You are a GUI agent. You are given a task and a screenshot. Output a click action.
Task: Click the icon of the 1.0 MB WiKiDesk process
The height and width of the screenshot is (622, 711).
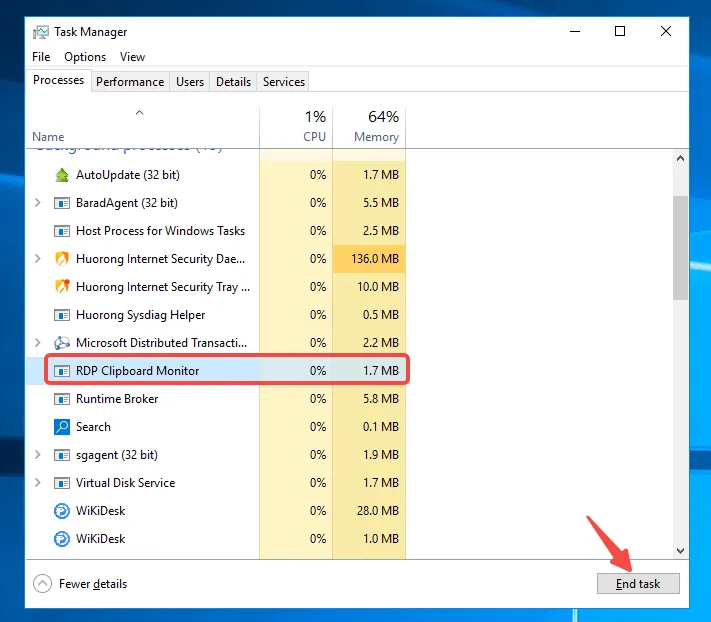coord(62,539)
